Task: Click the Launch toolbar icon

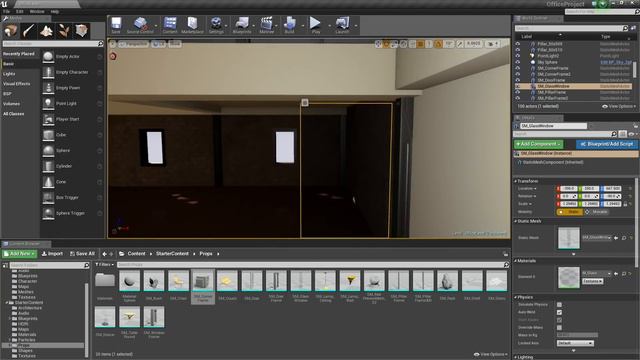Action: (342, 25)
